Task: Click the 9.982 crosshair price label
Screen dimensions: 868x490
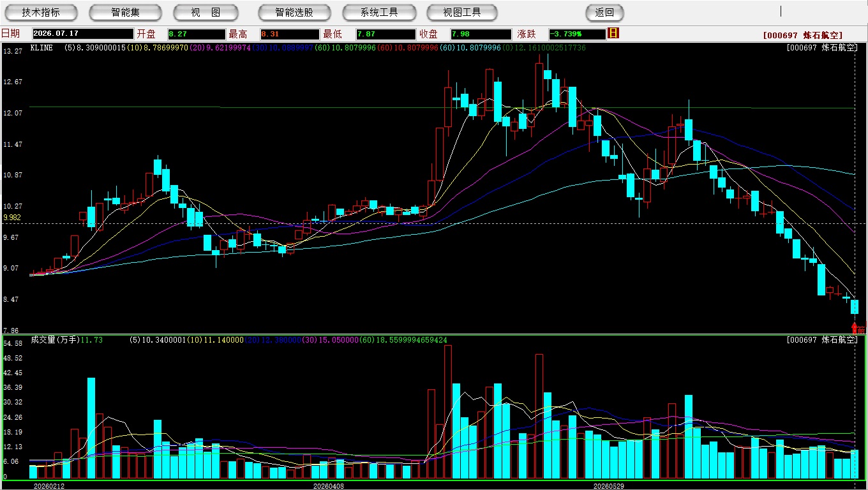Action: click(12, 218)
